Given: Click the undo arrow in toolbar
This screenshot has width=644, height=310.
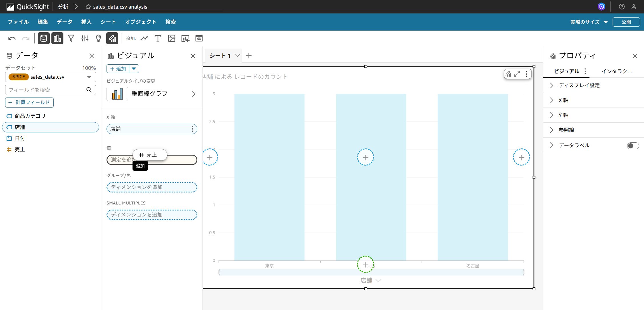Looking at the screenshot, I should pos(12,38).
